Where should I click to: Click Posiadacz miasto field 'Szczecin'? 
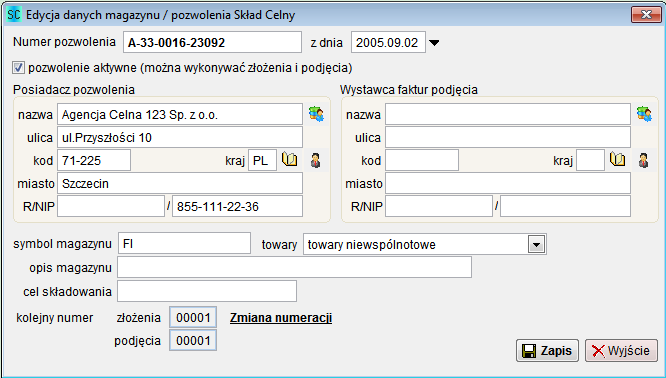point(180,183)
